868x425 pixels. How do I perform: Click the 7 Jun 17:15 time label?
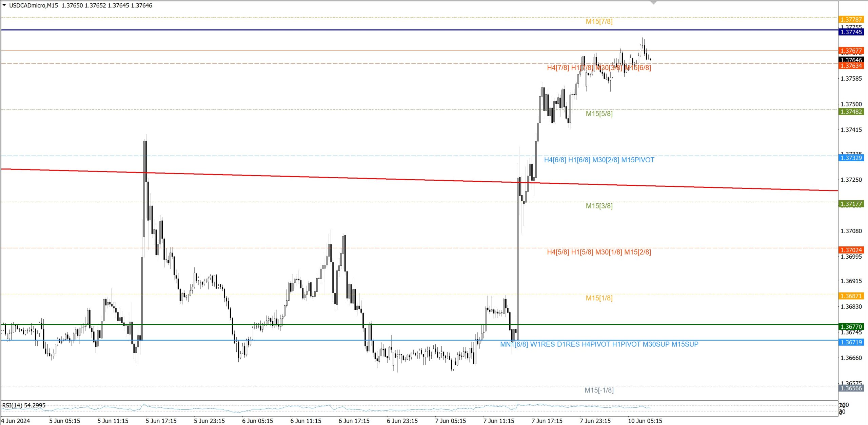547,421
